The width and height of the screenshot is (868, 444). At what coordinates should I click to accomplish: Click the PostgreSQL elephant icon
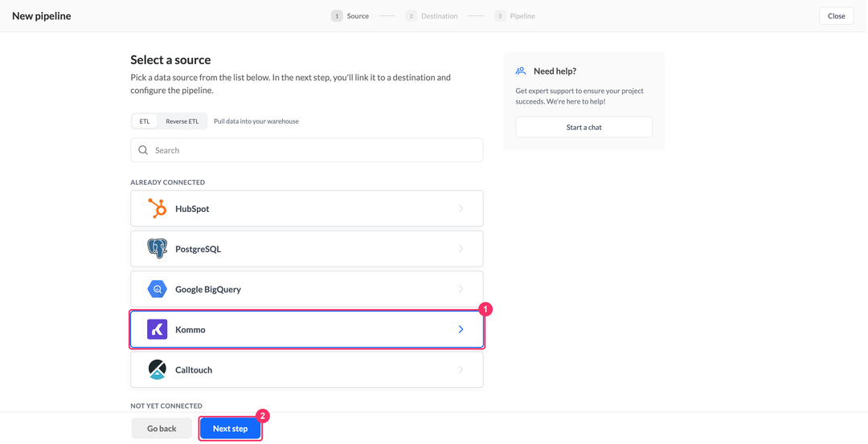point(158,249)
